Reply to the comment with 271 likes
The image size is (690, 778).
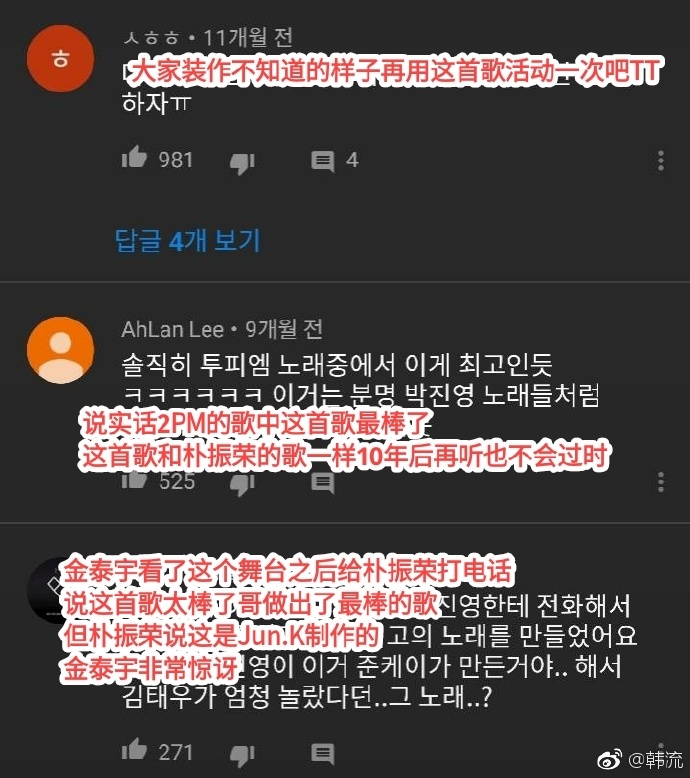(x=322, y=753)
